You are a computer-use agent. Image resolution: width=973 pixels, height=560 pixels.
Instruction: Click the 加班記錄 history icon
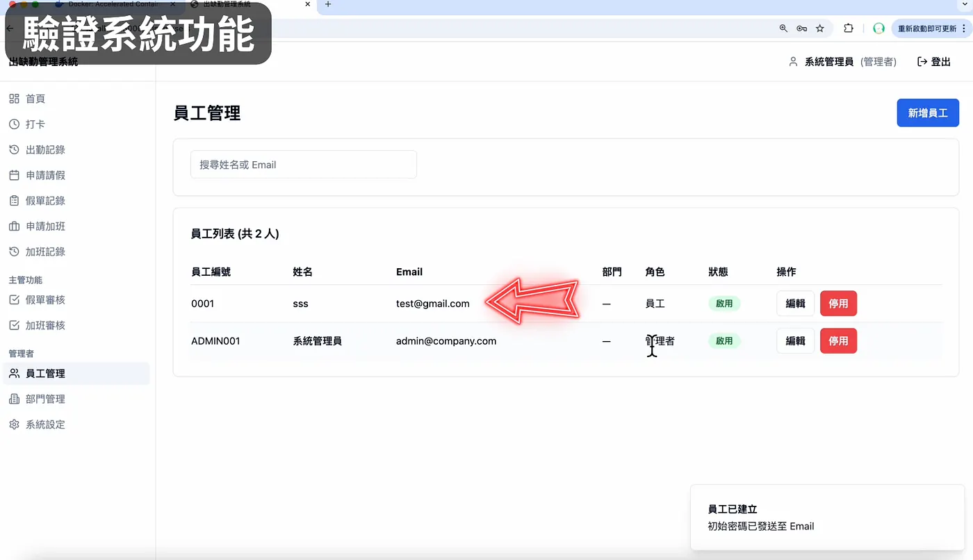(x=14, y=252)
